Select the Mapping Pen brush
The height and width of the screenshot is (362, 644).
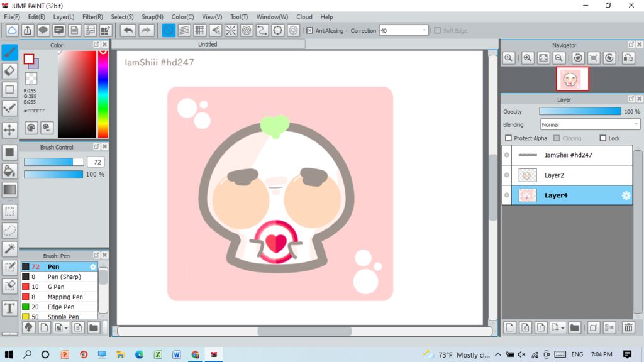[60, 297]
